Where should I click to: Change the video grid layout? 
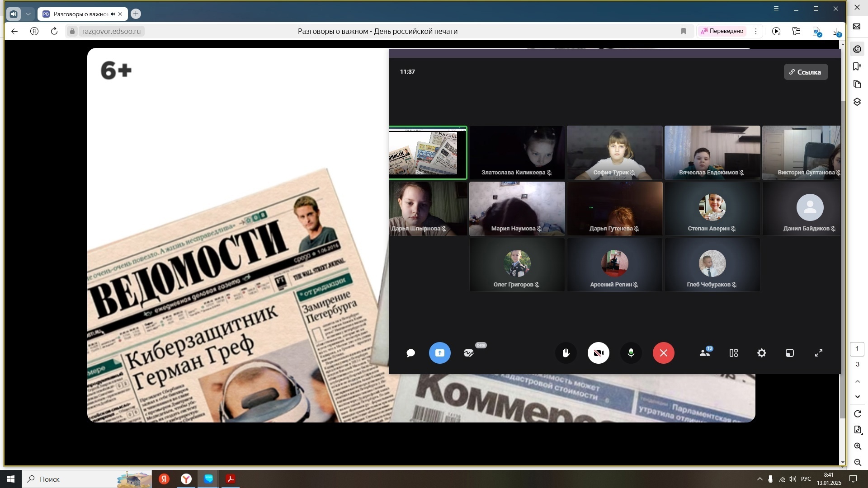click(x=734, y=353)
